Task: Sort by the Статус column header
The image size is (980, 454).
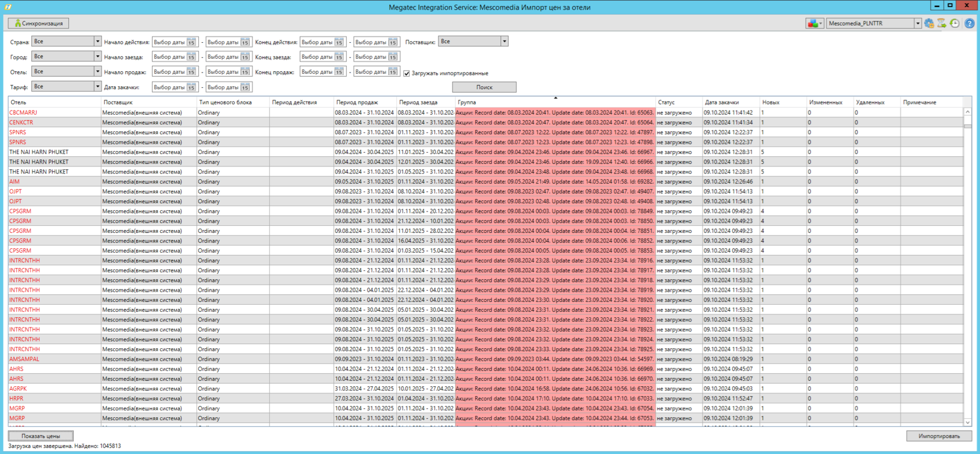Action: 679,102
